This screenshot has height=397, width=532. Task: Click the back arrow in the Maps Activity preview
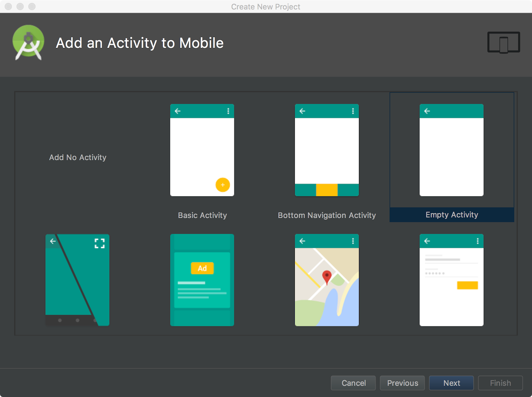point(302,241)
